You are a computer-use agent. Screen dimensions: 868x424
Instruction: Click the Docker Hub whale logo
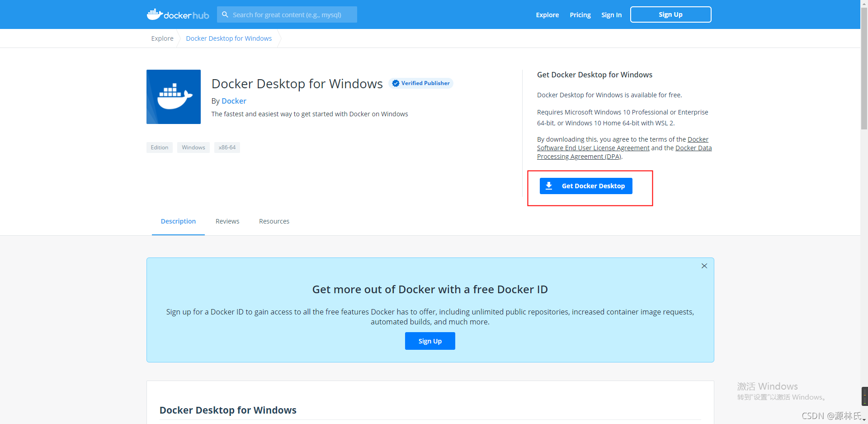click(x=178, y=14)
